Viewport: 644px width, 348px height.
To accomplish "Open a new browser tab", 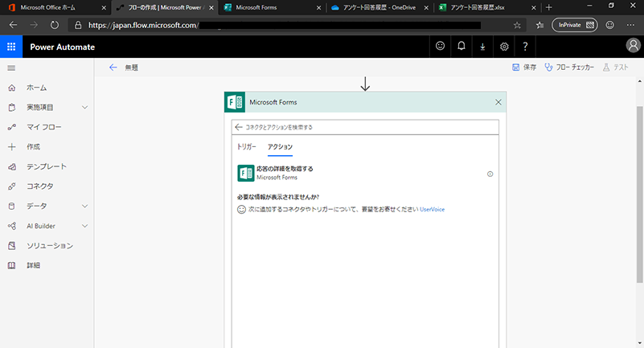I will (x=548, y=7).
